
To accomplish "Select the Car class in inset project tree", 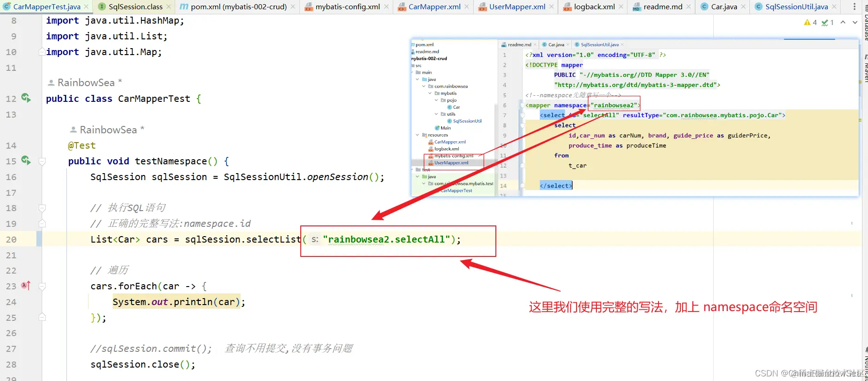I will pos(456,107).
